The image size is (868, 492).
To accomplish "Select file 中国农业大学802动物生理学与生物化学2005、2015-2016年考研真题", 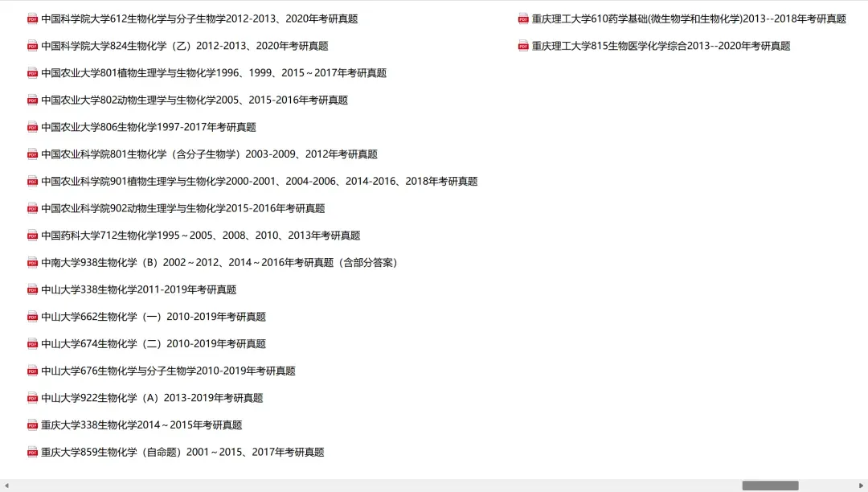I will tap(194, 100).
